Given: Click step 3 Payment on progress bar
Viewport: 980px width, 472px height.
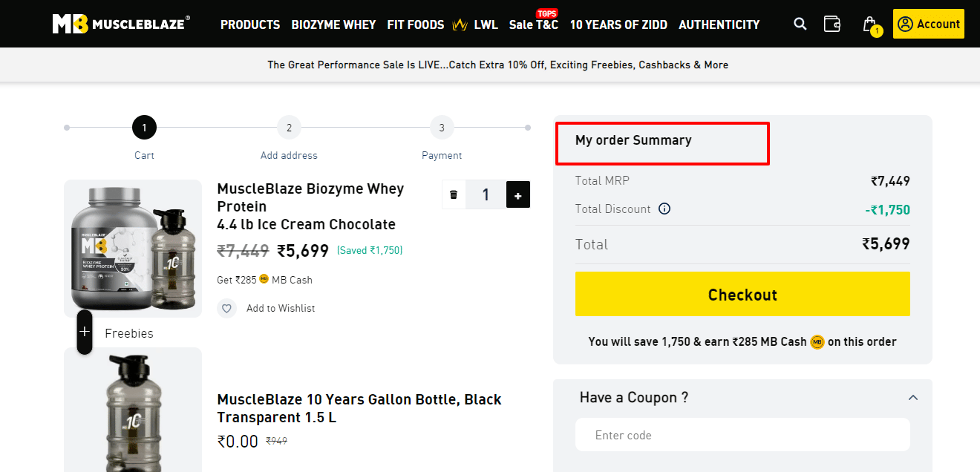Looking at the screenshot, I should pos(442,128).
